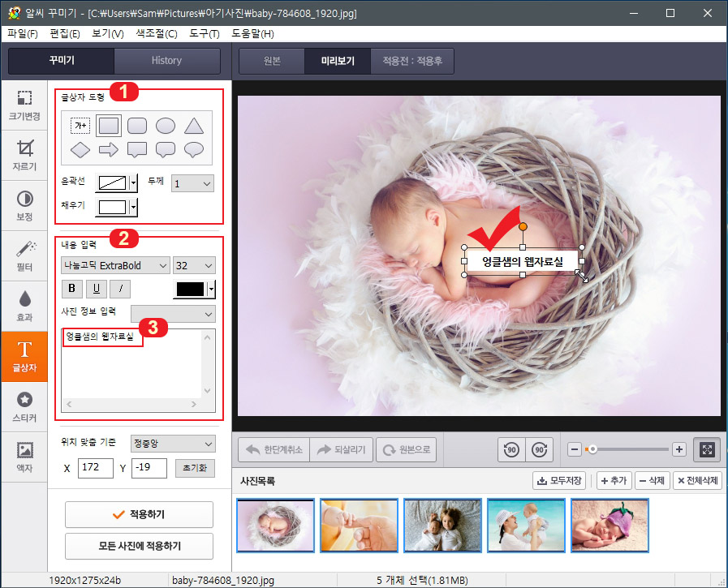The width and height of the screenshot is (728, 588).
Task: Choose the ellipse text box shape
Action: [166, 125]
